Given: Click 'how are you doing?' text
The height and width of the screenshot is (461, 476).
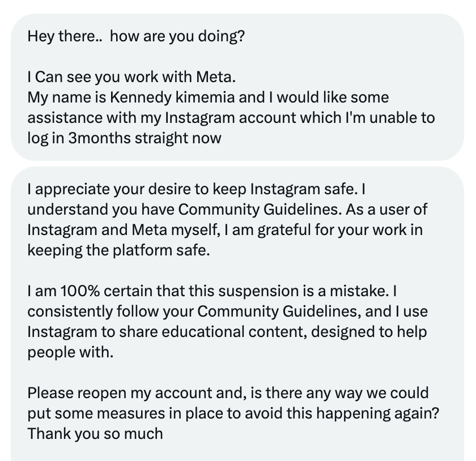Looking at the screenshot, I should [x=177, y=36].
